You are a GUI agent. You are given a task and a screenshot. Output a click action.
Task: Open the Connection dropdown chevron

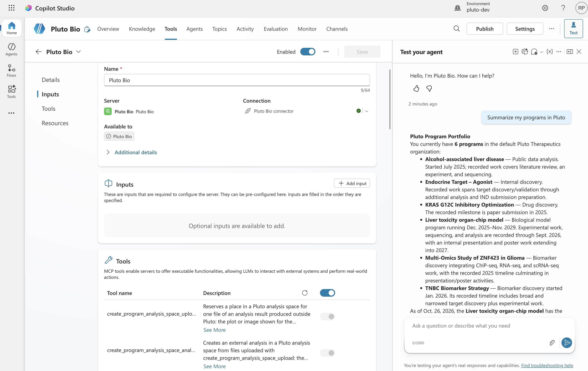(x=366, y=111)
